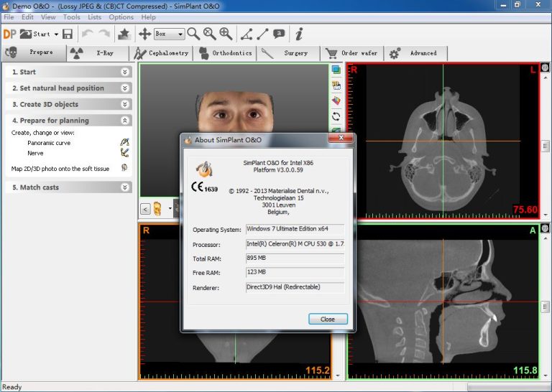Click the zoom in magnifier icon
Viewport: 552px width, 392px height.
pyautogui.click(x=226, y=34)
